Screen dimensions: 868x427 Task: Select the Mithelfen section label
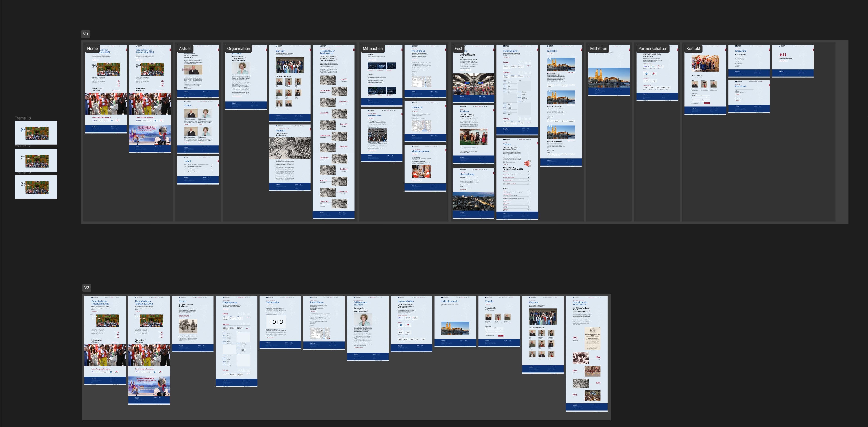click(x=598, y=49)
